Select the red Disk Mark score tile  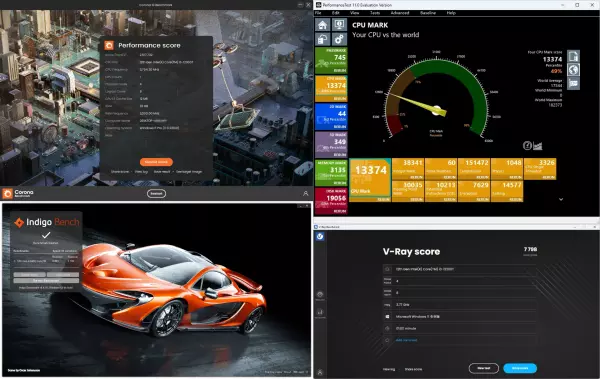click(x=331, y=201)
